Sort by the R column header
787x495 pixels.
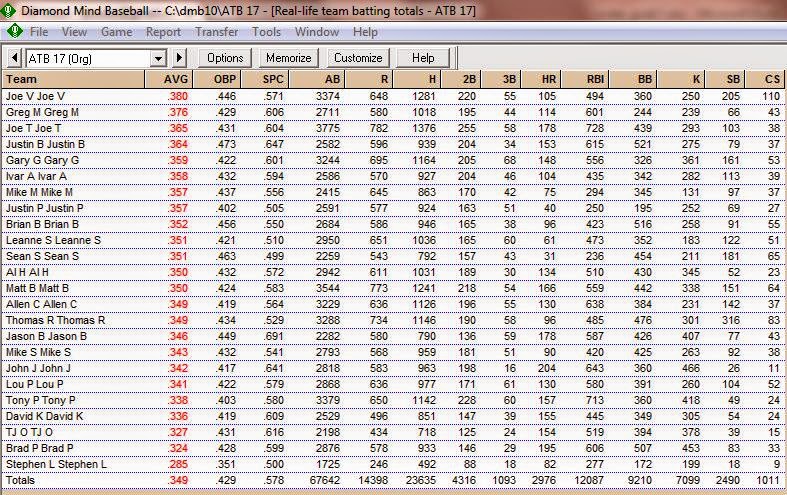click(369, 79)
